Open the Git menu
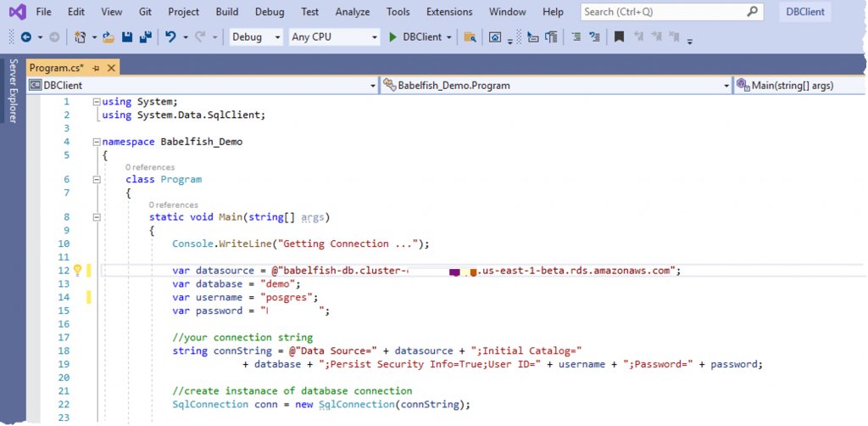 point(146,12)
